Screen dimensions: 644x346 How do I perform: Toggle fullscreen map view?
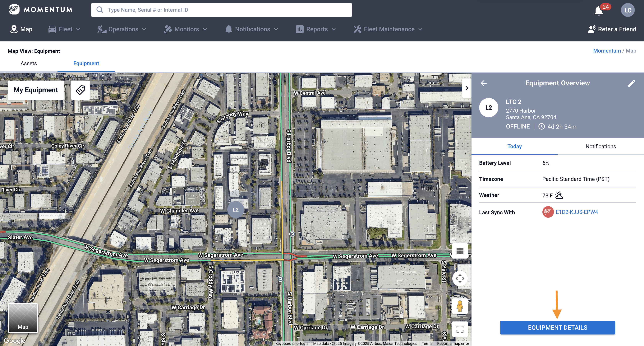460,329
